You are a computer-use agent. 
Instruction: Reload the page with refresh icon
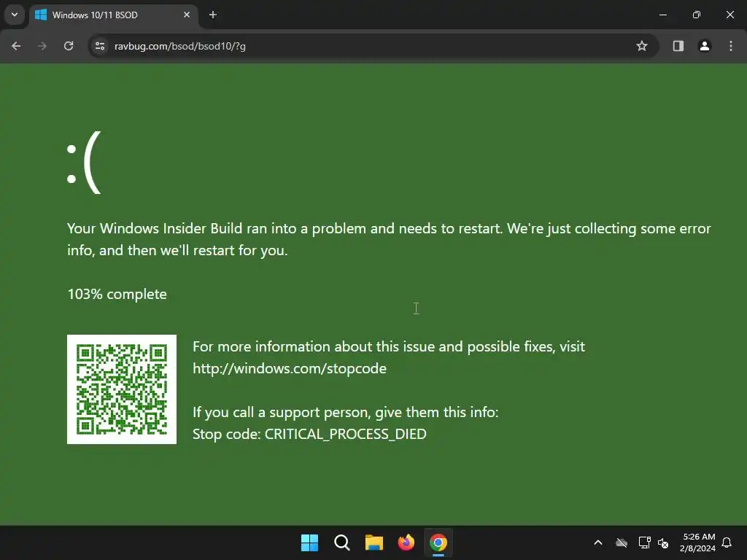69,46
